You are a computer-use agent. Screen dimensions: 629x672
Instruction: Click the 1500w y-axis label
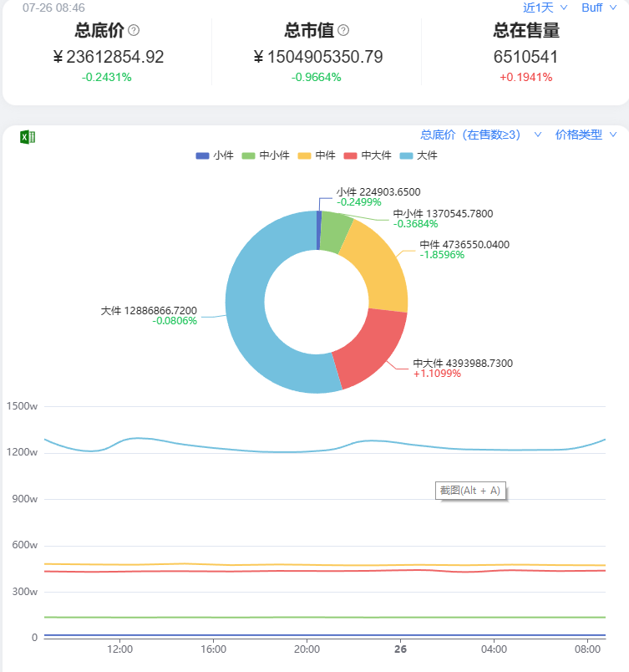pyautogui.click(x=22, y=406)
